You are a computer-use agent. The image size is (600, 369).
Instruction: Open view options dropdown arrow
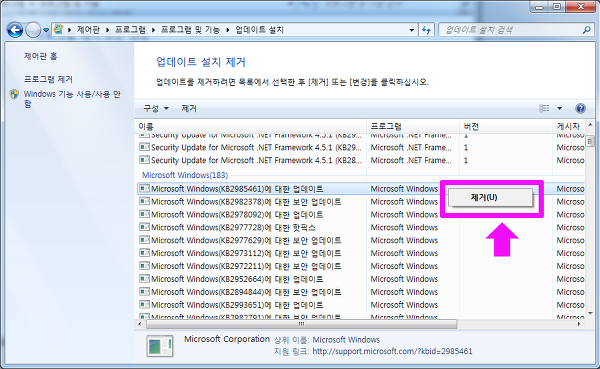[559, 108]
